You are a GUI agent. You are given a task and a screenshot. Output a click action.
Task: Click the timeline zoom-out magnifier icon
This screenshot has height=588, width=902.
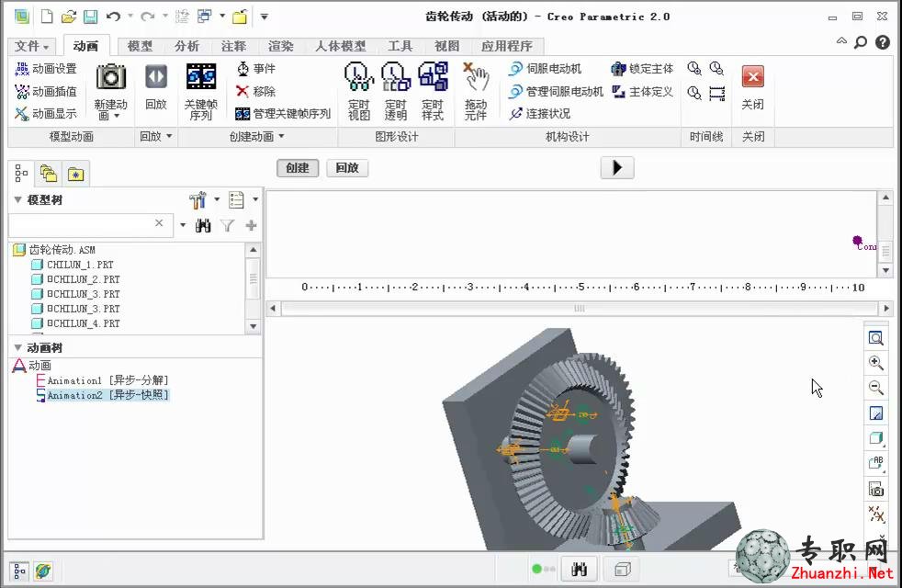tap(716, 69)
